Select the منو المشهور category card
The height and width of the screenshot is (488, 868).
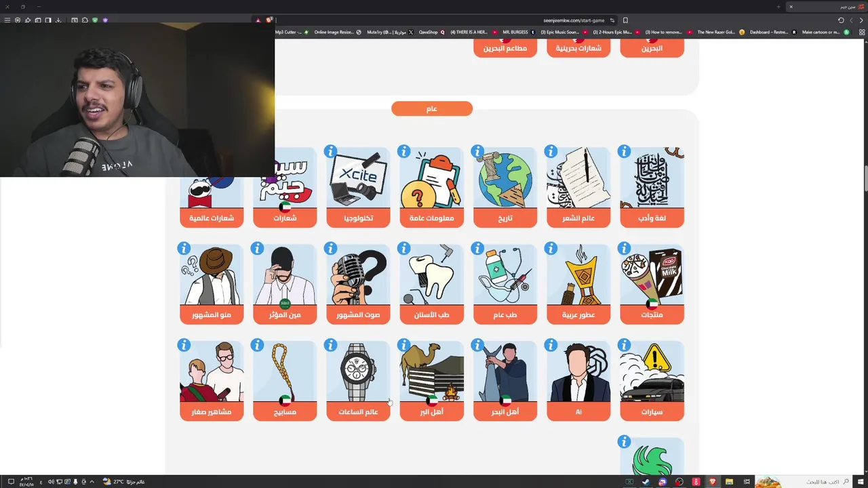point(212,285)
